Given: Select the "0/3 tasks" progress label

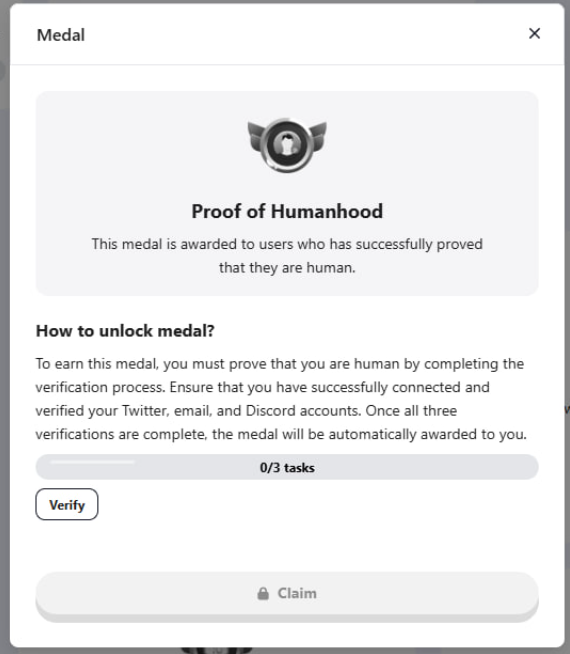Looking at the screenshot, I should tap(287, 468).
